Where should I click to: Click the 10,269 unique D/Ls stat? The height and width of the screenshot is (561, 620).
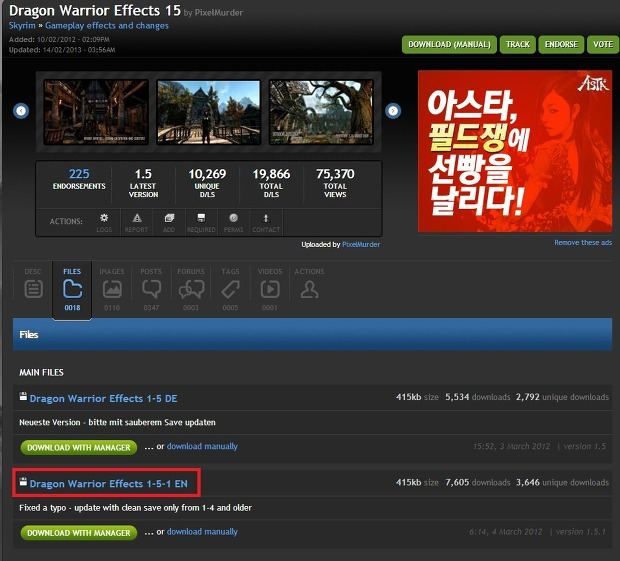coord(207,183)
